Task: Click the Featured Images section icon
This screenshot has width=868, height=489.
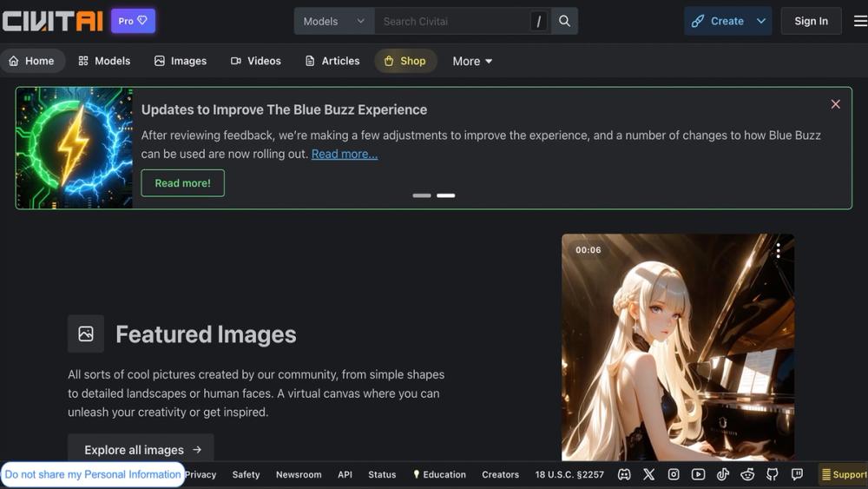Action: point(86,334)
